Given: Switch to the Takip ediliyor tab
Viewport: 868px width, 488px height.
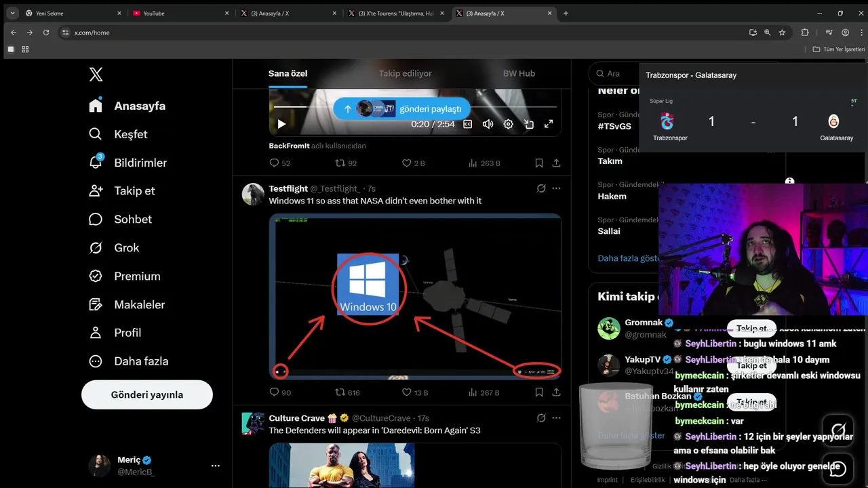Looking at the screenshot, I should [405, 73].
